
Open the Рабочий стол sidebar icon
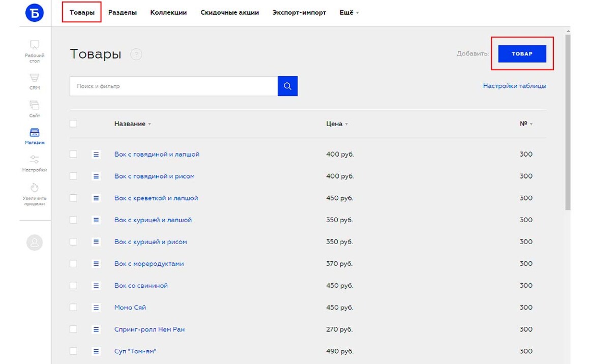click(x=34, y=51)
